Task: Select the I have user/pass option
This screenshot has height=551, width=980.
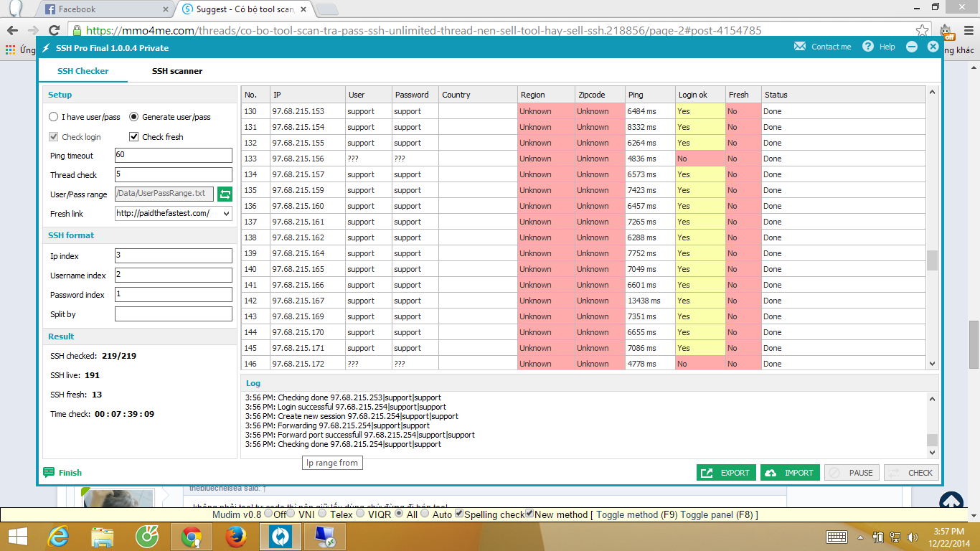Action: click(x=53, y=116)
